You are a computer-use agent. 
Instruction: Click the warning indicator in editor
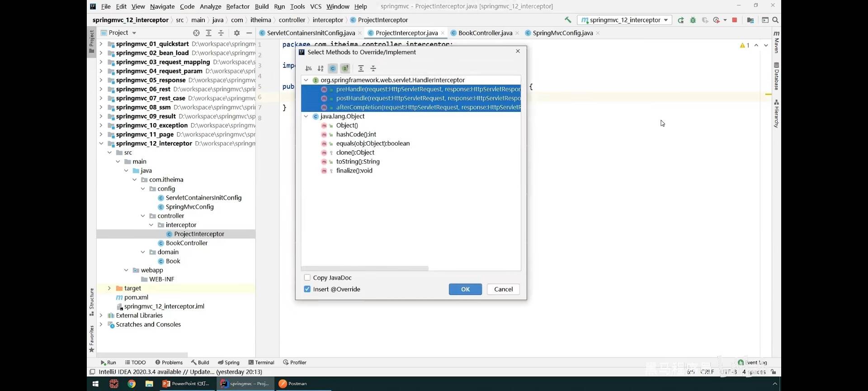point(745,45)
